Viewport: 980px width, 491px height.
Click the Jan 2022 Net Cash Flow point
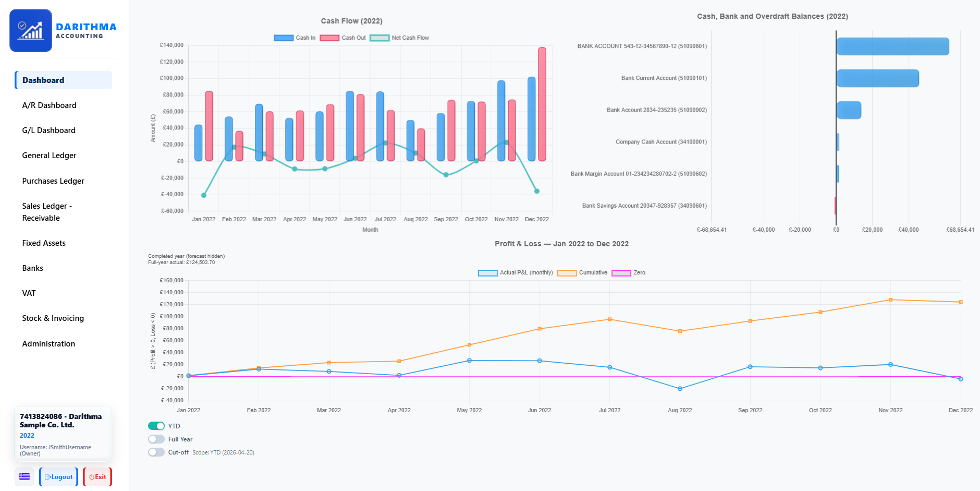(x=204, y=195)
